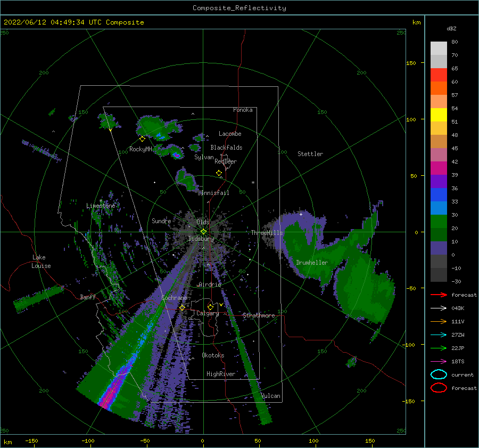Select the light blue swatch between 33 and 30
This screenshot has height=448, width=479.
point(439,208)
